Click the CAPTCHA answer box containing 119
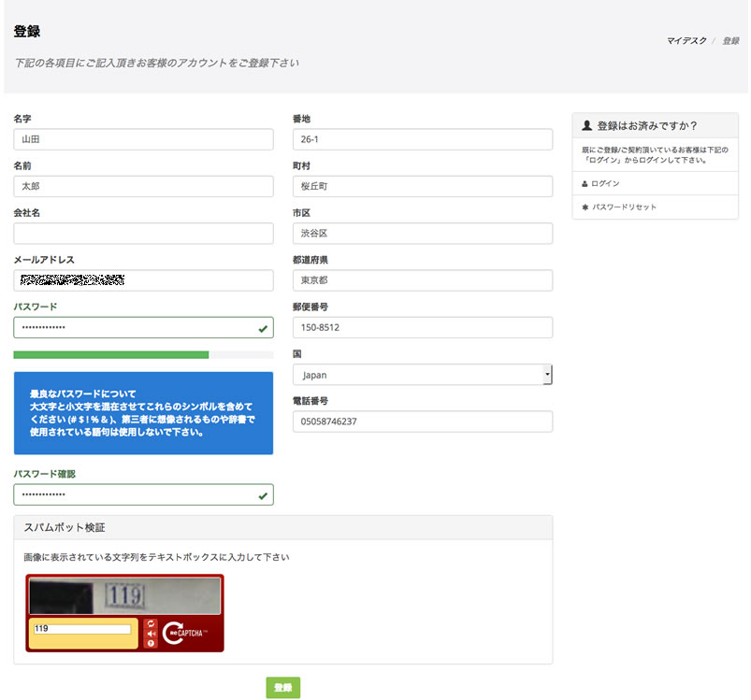The width and height of the screenshot is (751, 700). pyautogui.click(x=82, y=629)
